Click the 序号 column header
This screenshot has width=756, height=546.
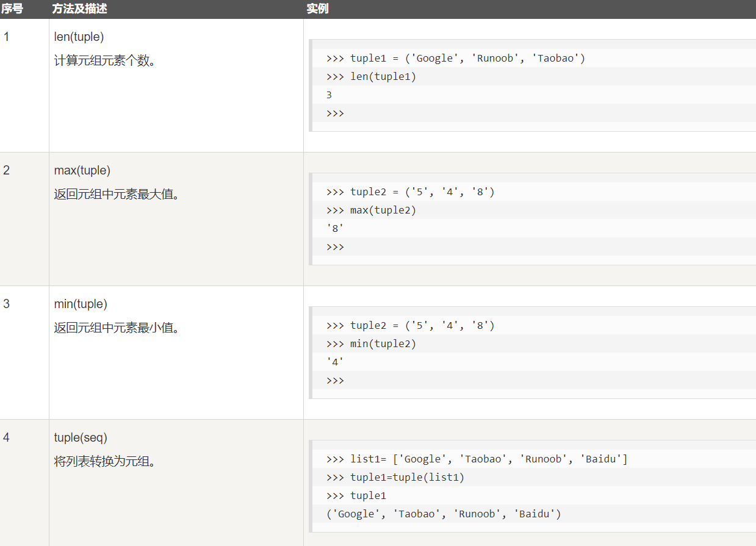(x=12, y=9)
